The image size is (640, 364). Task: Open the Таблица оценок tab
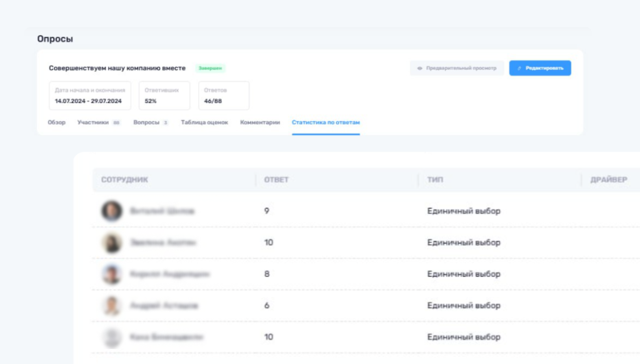[x=204, y=122]
